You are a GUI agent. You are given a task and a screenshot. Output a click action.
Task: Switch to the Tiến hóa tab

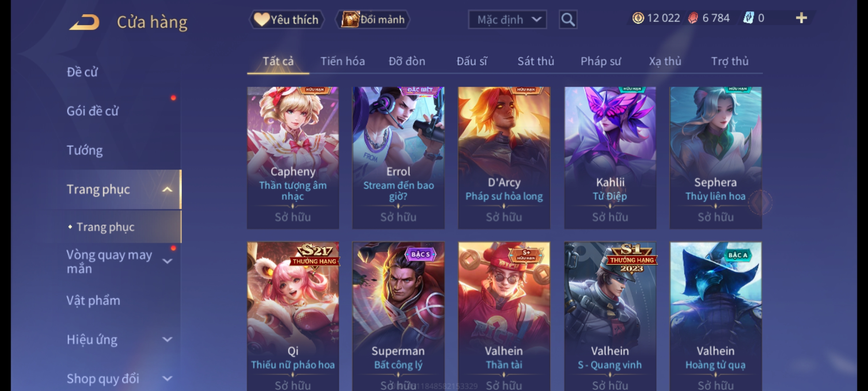click(342, 61)
